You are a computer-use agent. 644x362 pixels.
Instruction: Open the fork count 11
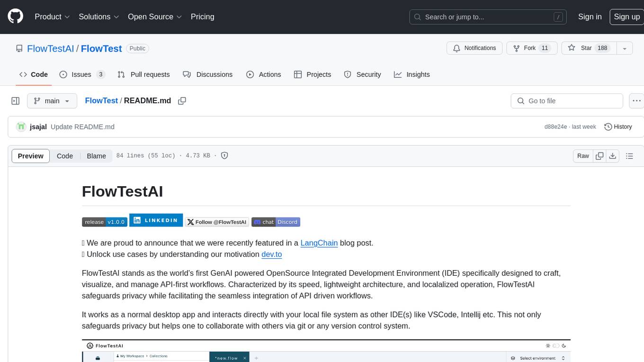(545, 48)
